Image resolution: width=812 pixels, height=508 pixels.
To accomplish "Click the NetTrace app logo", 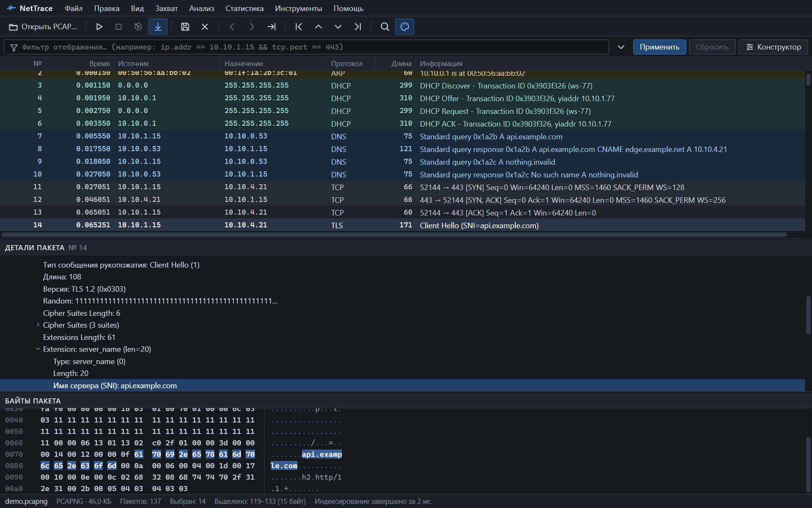I will [x=11, y=8].
